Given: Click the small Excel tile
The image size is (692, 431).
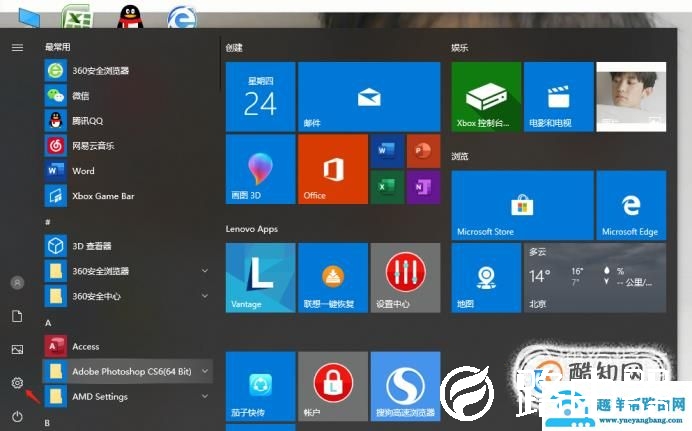Looking at the screenshot, I should pos(387,187).
